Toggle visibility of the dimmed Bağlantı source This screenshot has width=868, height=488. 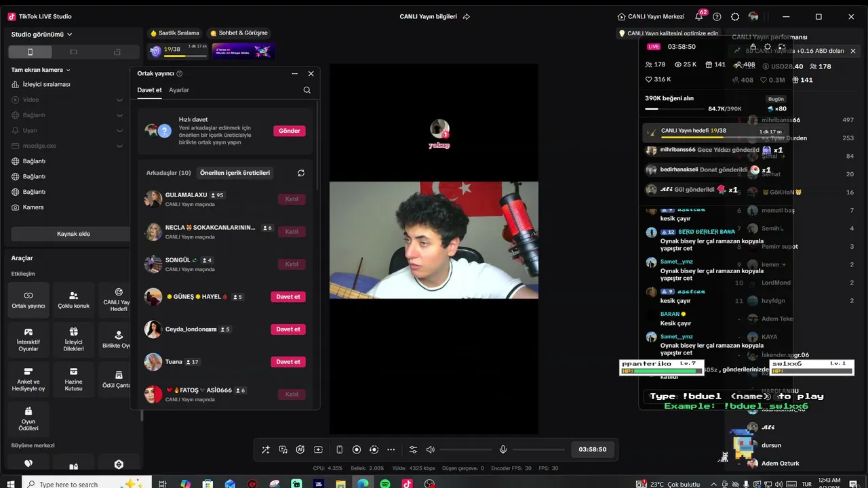[x=119, y=115]
